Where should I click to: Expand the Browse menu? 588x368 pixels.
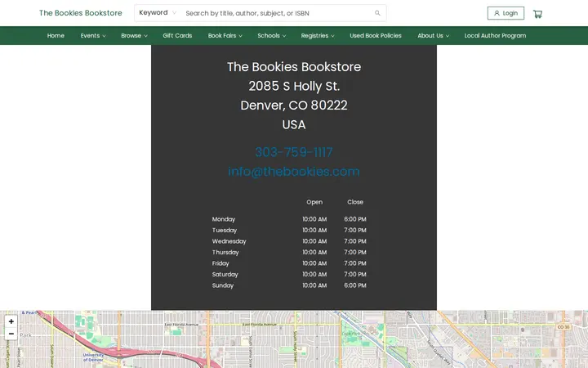134,36
